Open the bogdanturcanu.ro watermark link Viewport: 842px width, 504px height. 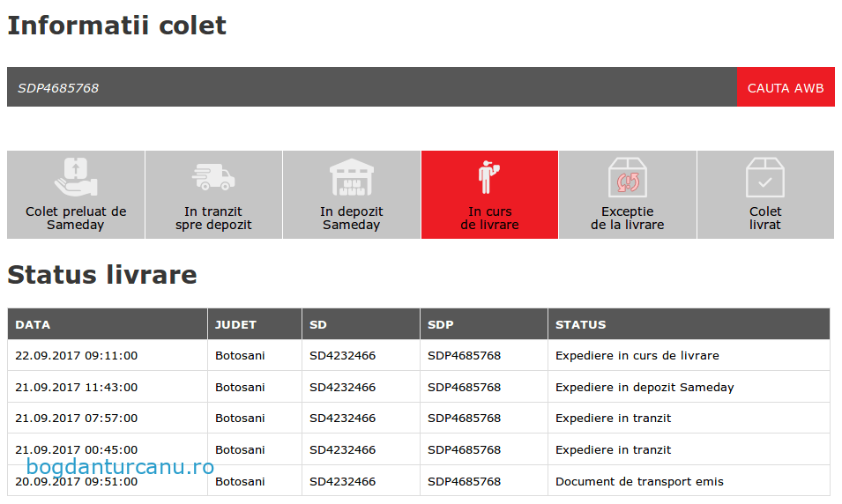(x=120, y=467)
